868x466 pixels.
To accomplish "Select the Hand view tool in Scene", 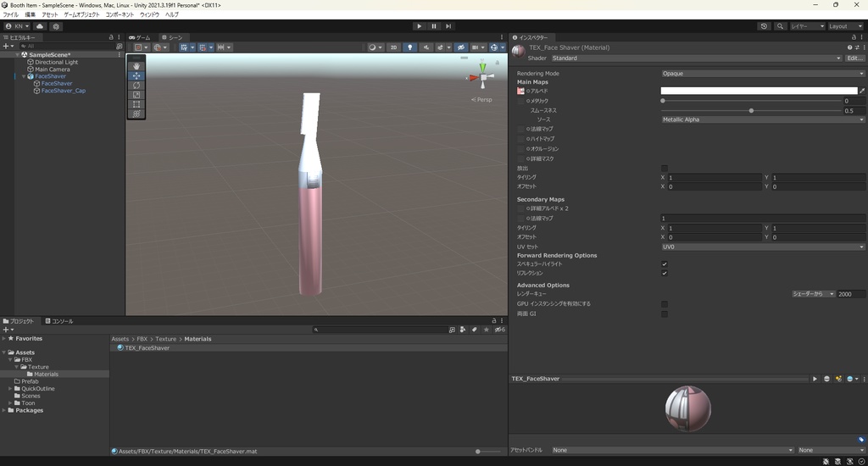I will (136, 66).
